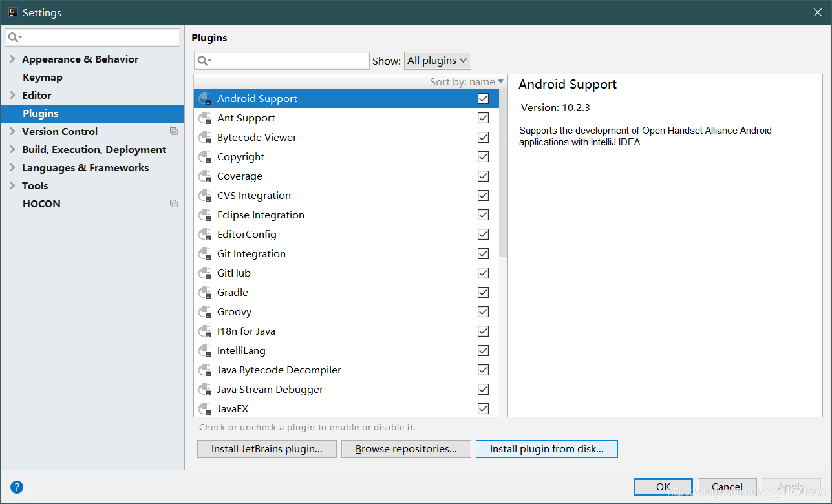The height and width of the screenshot is (504, 832).
Task: Click the Java Stream Debugger plugin icon
Action: (x=206, y=390)
